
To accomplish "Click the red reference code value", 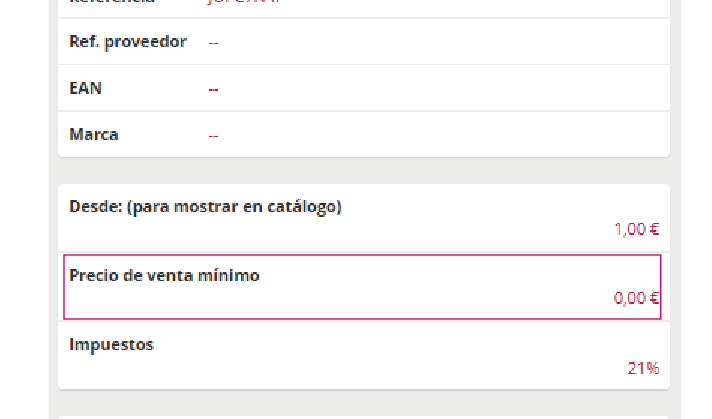I will [x=244, y=3].
